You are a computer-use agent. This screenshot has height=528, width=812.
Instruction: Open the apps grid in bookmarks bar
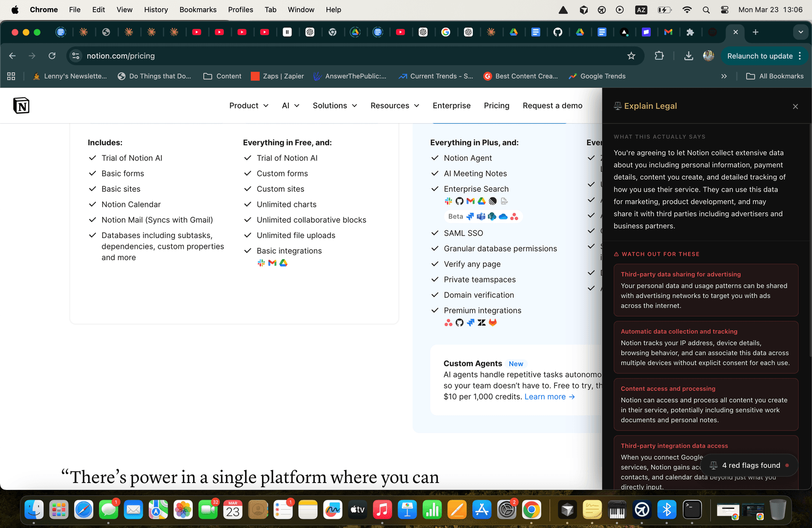coord(11,76)
